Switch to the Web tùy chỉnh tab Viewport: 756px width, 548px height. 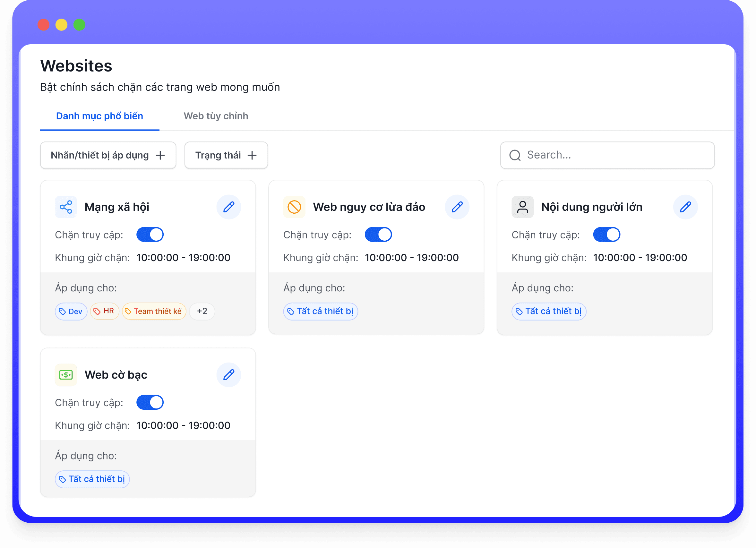point(215,116)
